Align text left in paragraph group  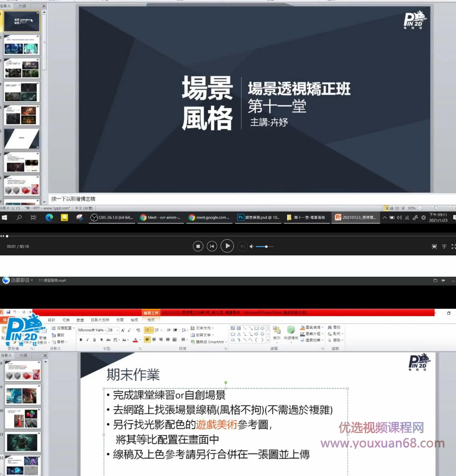[147, 339]
